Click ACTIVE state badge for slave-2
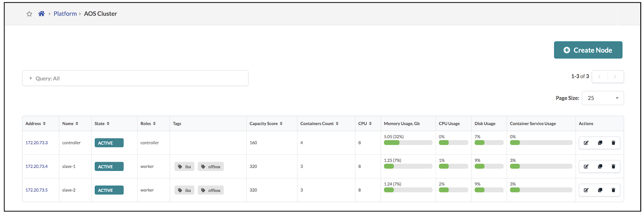The image size is (644, 215). tap(109, 190)
